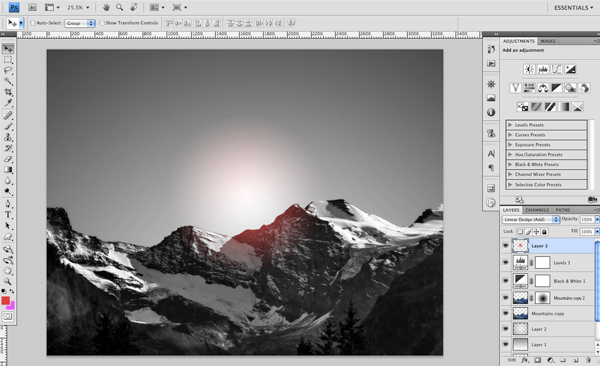Image resolution: width=600 pixels, height=366 pixels.
Task: Click the Adjustments tab
Action: (518, 41)
